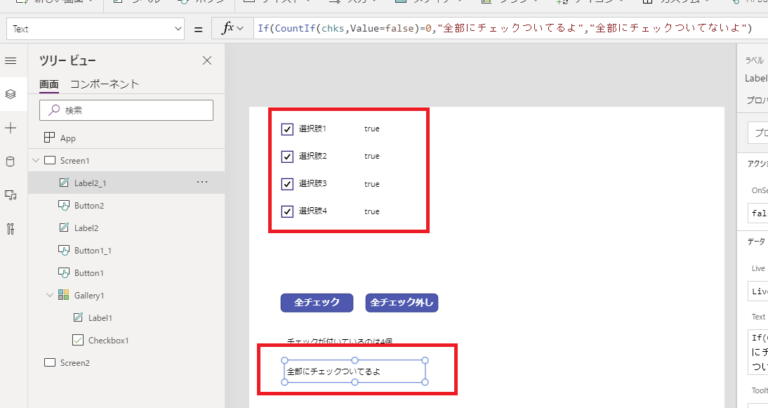Select App in tree view
The height and width of the screenshot is (408, 768).
coord(126,138)
